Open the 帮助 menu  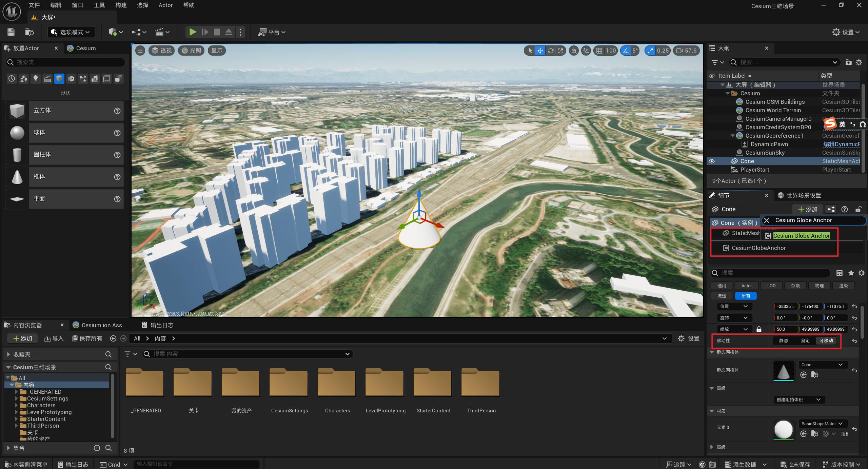pyautogui.click(x=189, y=5)
